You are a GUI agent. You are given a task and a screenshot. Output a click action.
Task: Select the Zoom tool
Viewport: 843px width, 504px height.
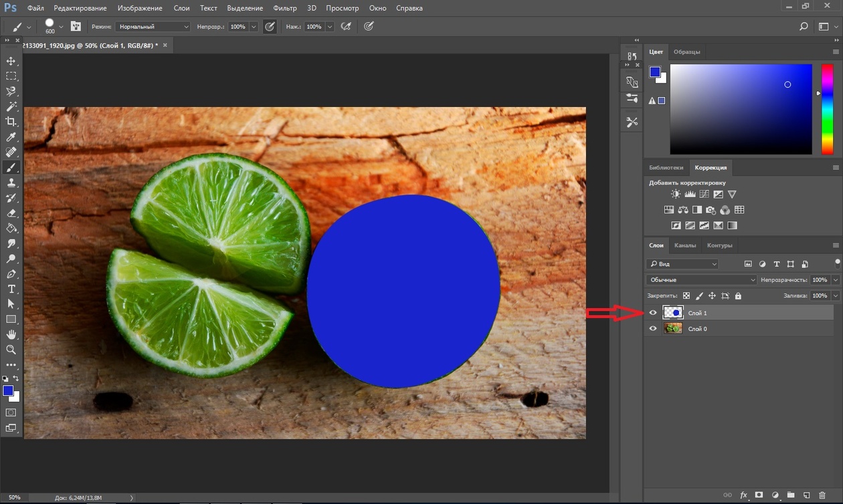(x=11, y=350)
